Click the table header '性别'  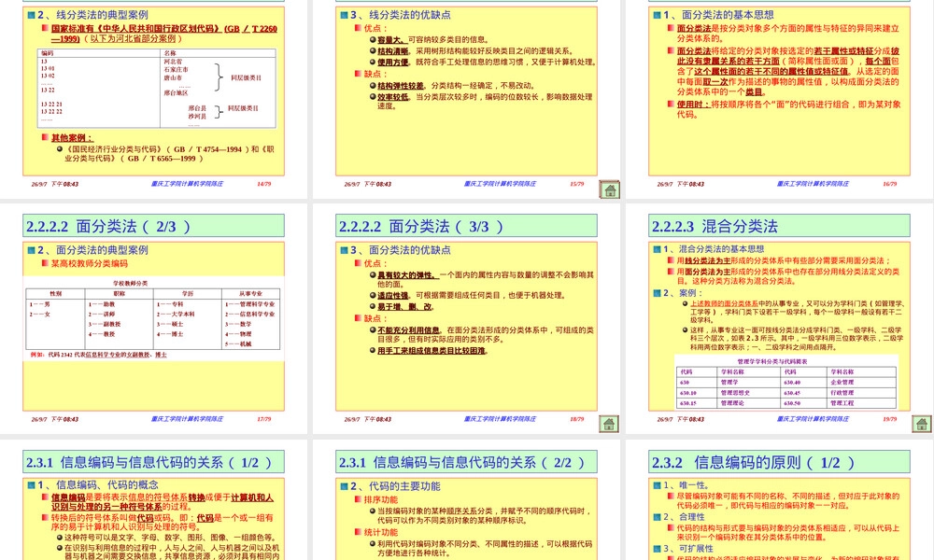pos(55,293)
